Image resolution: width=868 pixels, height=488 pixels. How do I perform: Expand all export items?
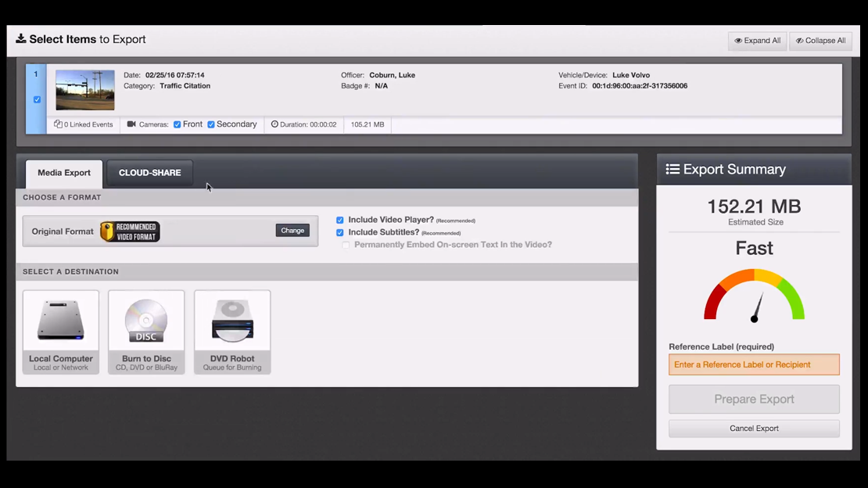click(757, 41)
